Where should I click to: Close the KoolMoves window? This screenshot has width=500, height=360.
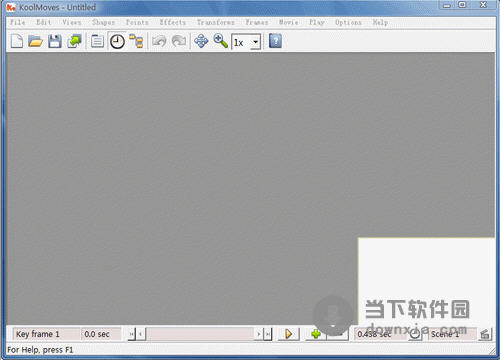pyautogui.click(x=483, y=5)
